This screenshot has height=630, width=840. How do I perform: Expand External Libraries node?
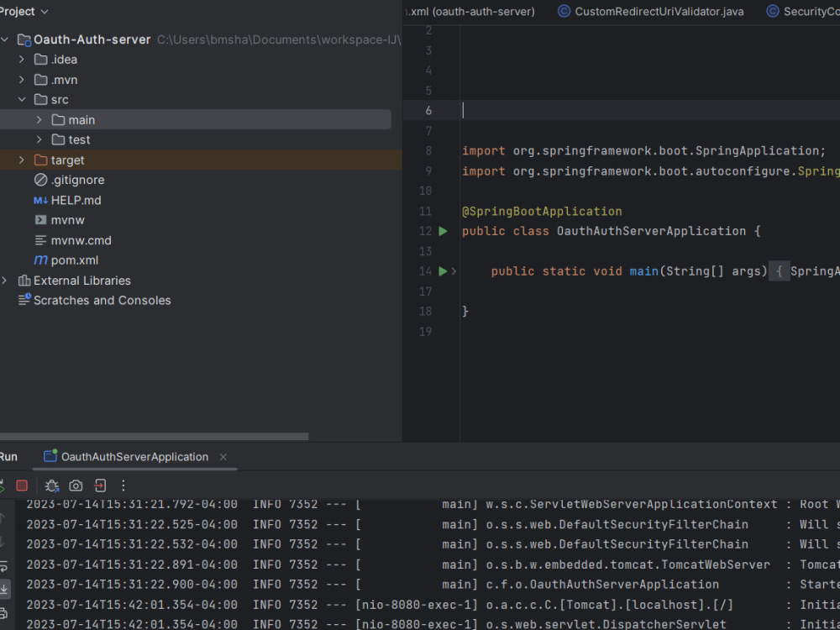pyautogui.click(x=5, y=281)
